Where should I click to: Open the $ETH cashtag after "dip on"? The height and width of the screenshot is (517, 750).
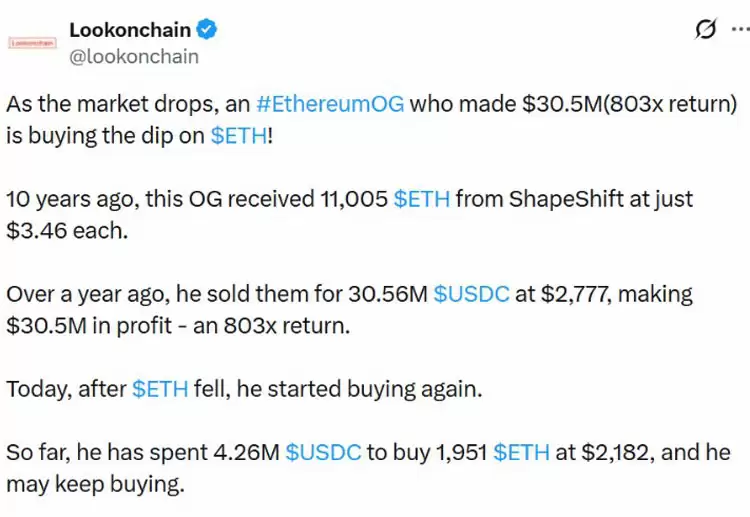(239, 136)
